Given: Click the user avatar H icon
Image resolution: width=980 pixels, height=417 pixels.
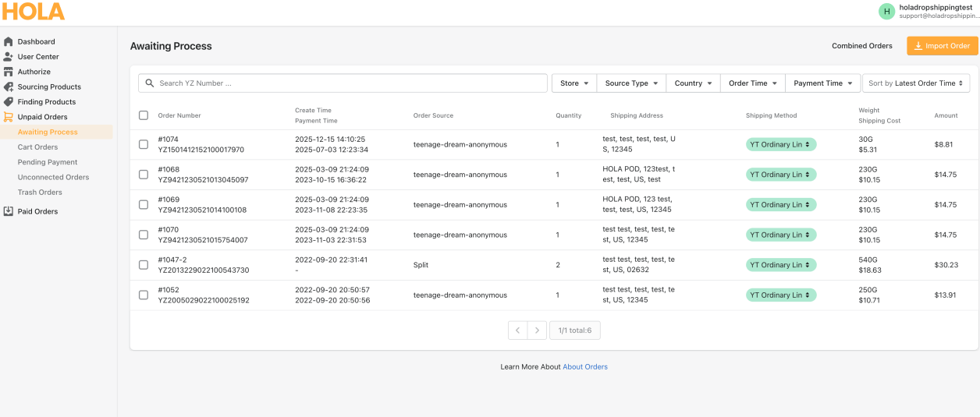Looking at the screenshot, I should [x=886, y=11].
